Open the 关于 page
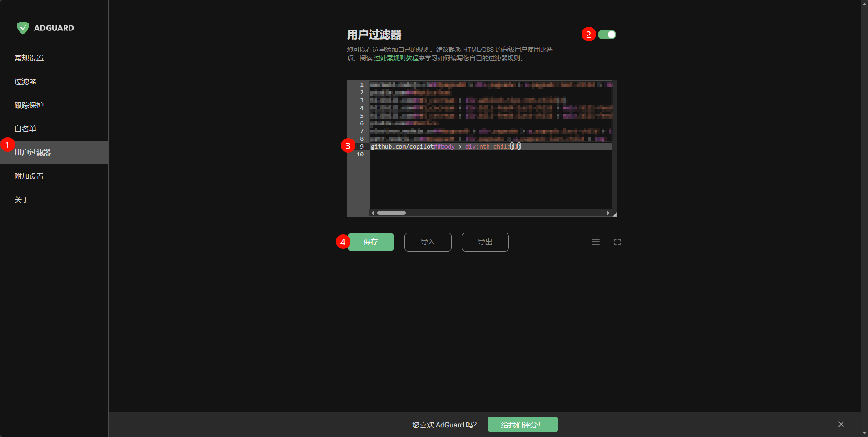Viewport: 868px width, 437px height. click(22, 200)
